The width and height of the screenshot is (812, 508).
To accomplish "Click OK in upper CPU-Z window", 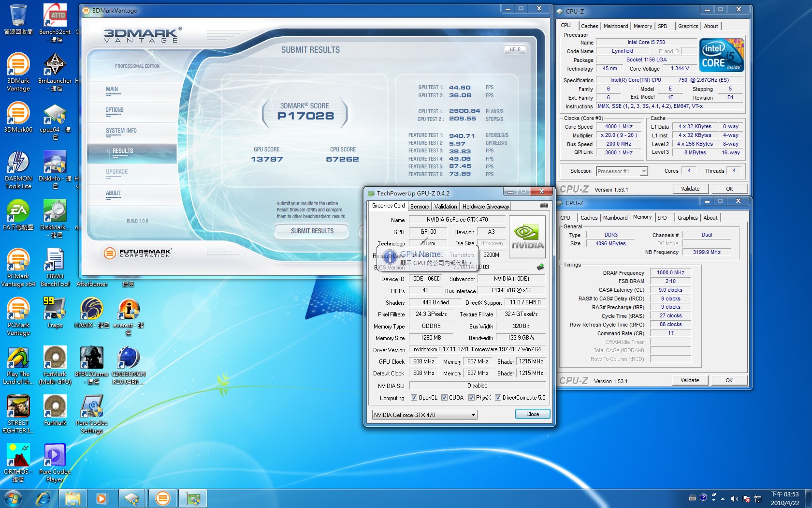I will point(729,189).
